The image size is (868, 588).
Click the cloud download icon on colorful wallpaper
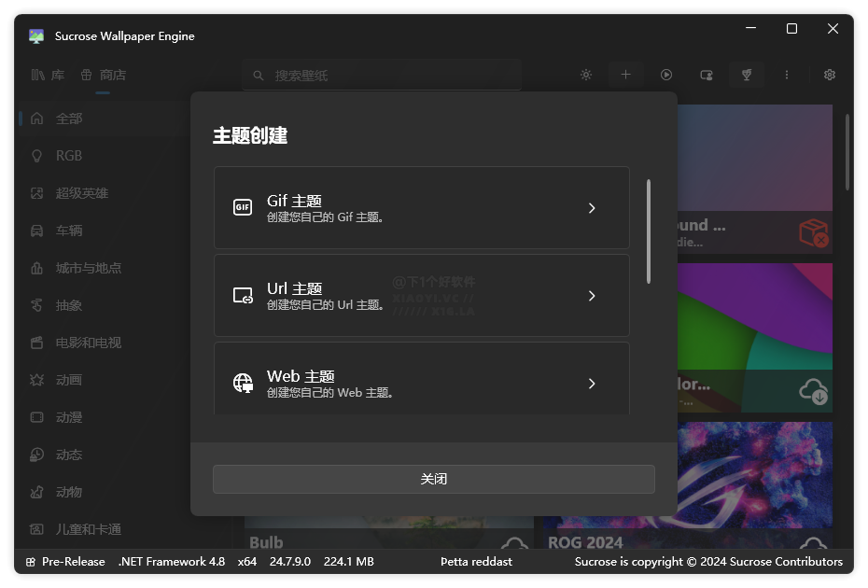[813, 391]
